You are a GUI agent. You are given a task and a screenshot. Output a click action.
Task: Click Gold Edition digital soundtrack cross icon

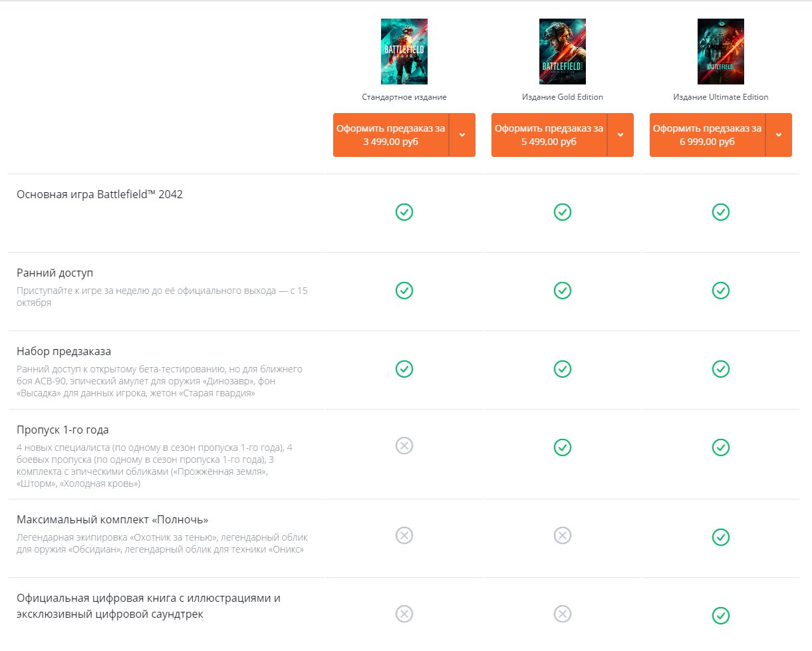click(563, 614)
